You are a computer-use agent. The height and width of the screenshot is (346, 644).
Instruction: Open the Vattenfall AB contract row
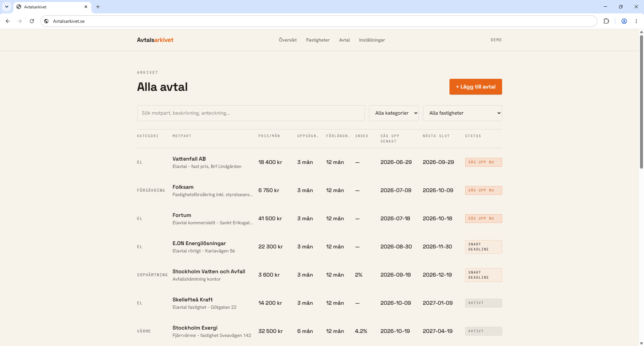(319, 162)
